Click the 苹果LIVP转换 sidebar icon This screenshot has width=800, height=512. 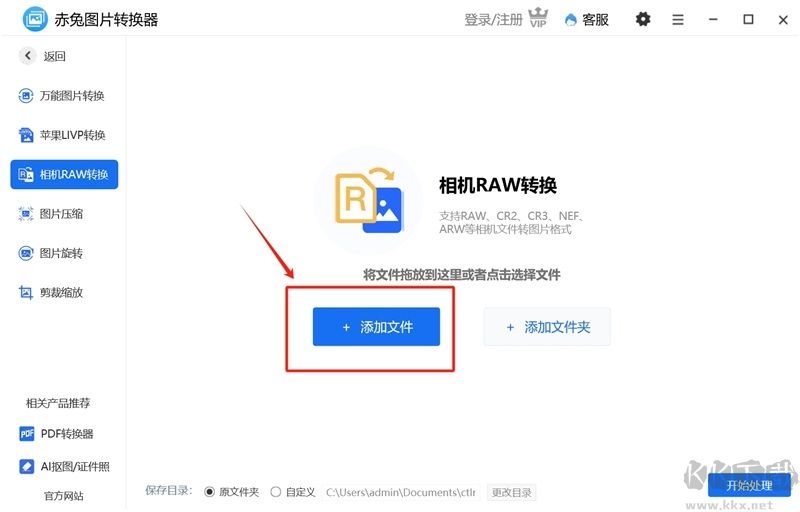pyautogui.click(x=26, y=135)
